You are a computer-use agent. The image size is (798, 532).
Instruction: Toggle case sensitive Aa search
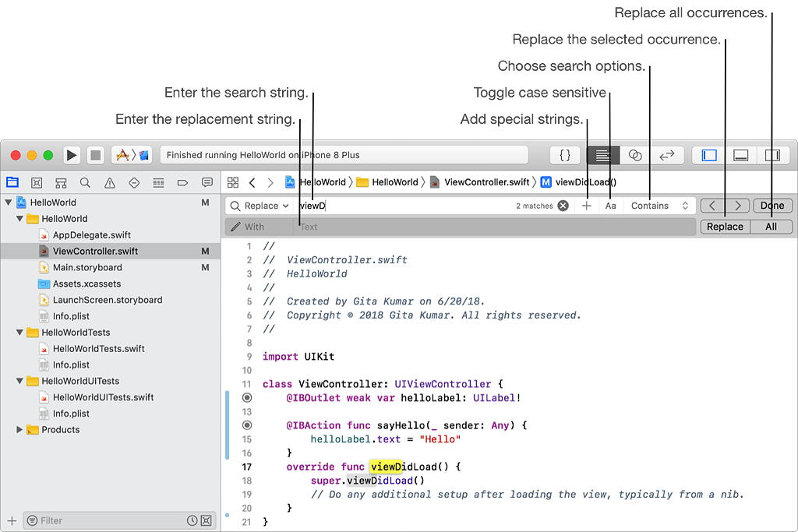[x=611, y=206]
